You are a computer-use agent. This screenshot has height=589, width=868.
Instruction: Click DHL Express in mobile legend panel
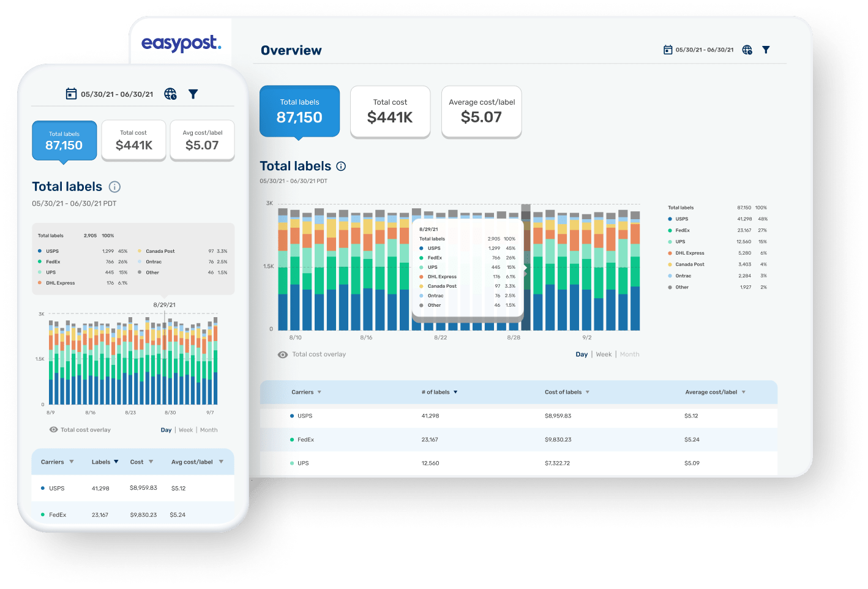[83, 283]
